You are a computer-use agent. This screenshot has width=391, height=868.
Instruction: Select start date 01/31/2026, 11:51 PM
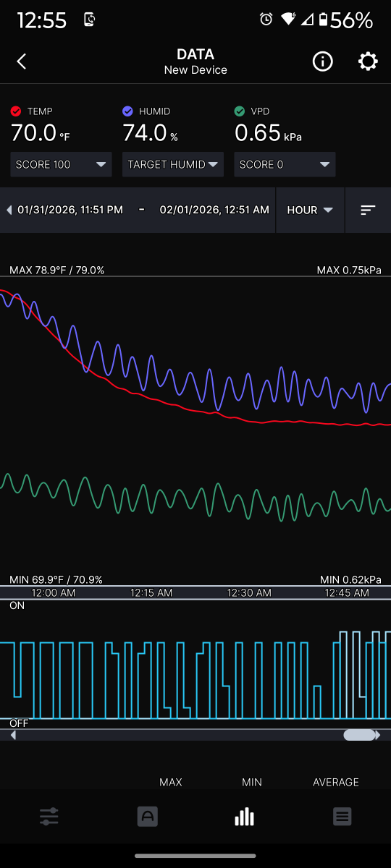(x=70, y=210)
